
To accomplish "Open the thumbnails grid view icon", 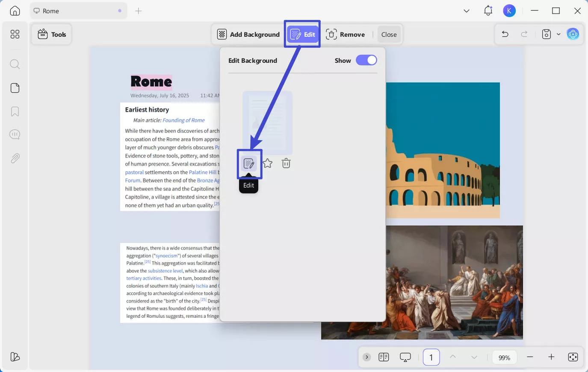I will tap(15, 34).
